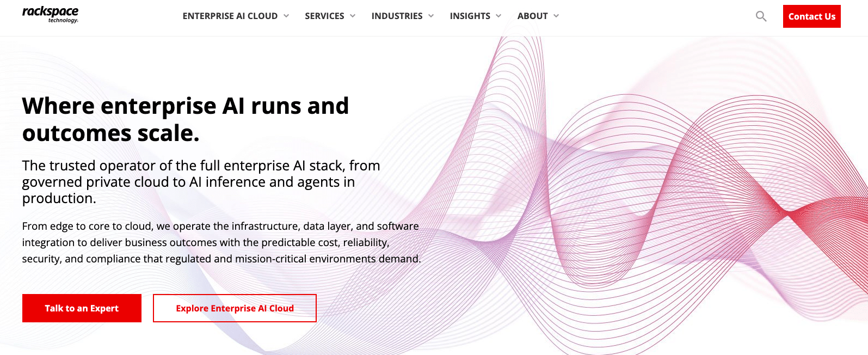Click the 'trusted operator' subheading text
Screen dimensions: 868x355
point(201,182)
